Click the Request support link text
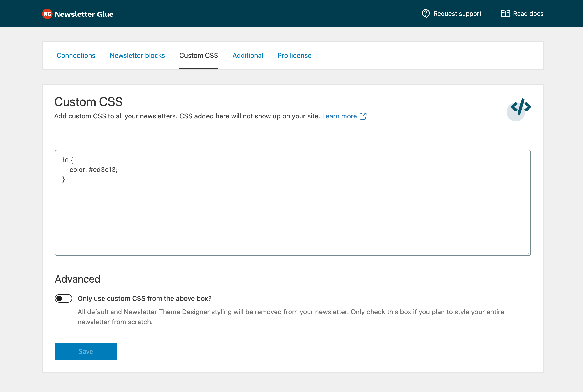This screenshot has width=583, height=392. click(x=457, y=14)
